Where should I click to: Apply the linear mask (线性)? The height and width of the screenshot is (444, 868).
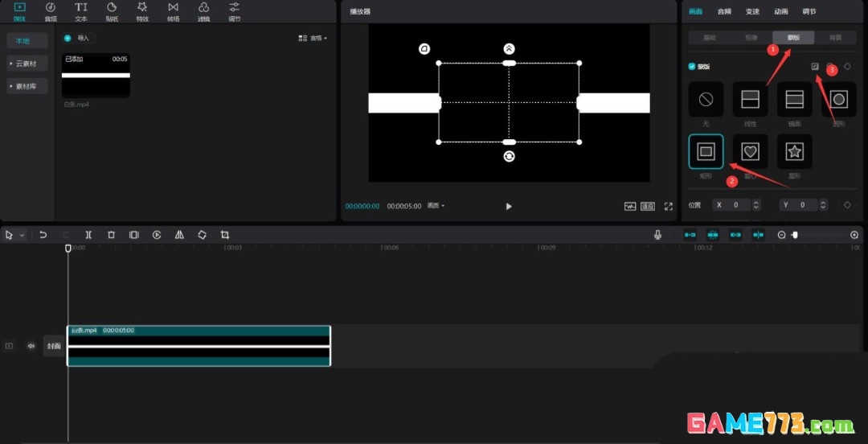coord(750,100)
